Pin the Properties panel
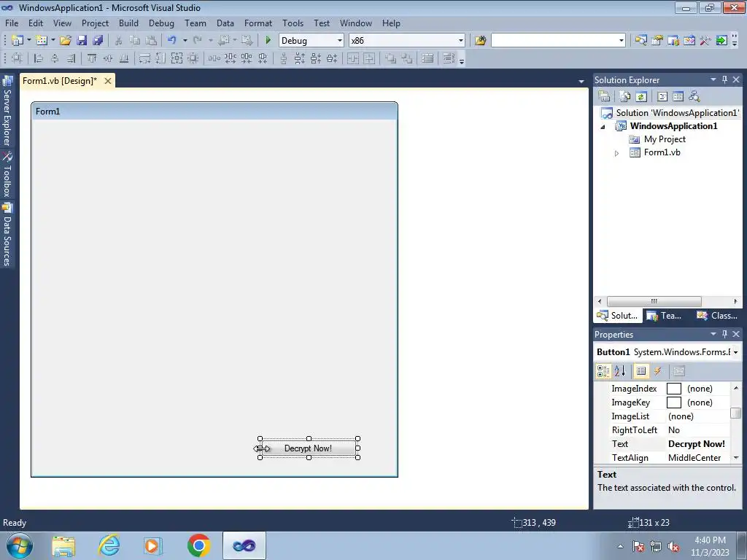 (x=724, y=334)
